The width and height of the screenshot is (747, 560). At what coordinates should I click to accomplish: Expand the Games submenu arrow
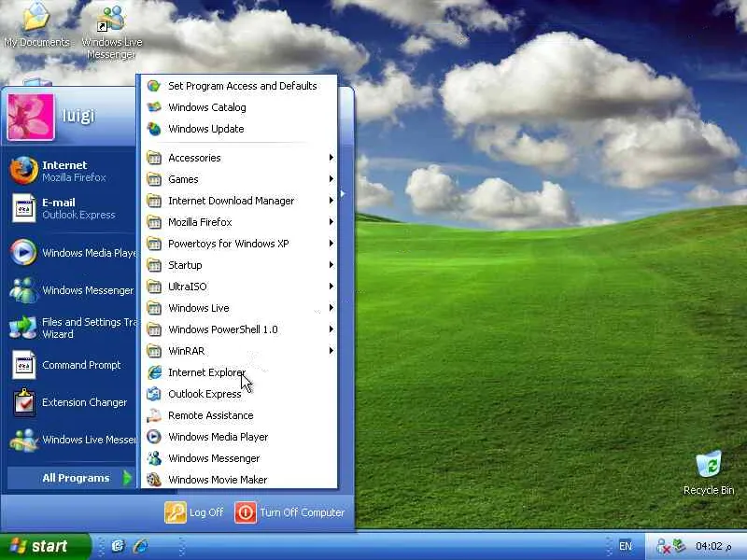point(331,179)
